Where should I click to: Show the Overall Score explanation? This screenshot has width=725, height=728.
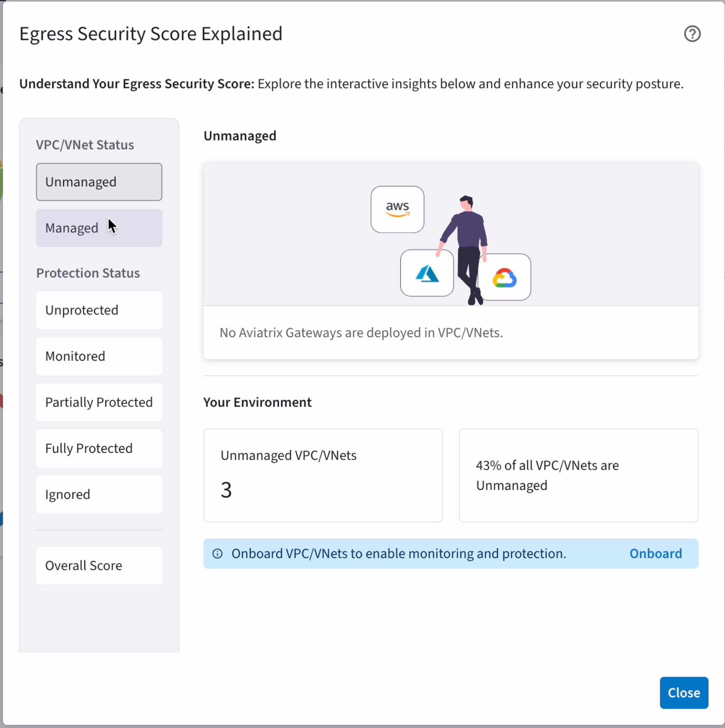tap(99, 565)
